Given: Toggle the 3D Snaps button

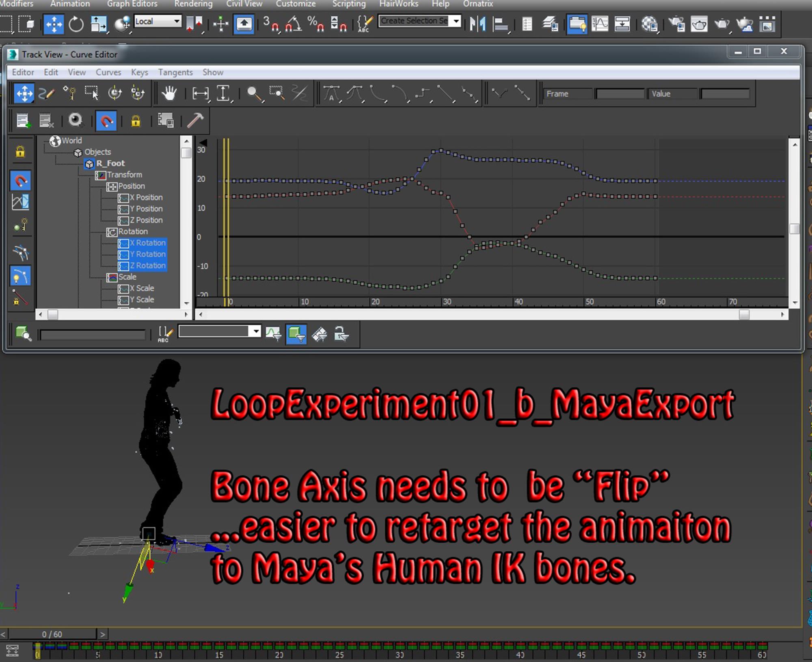Looking at the screenshot, I should pyautogui.click(x=271, y=24).
